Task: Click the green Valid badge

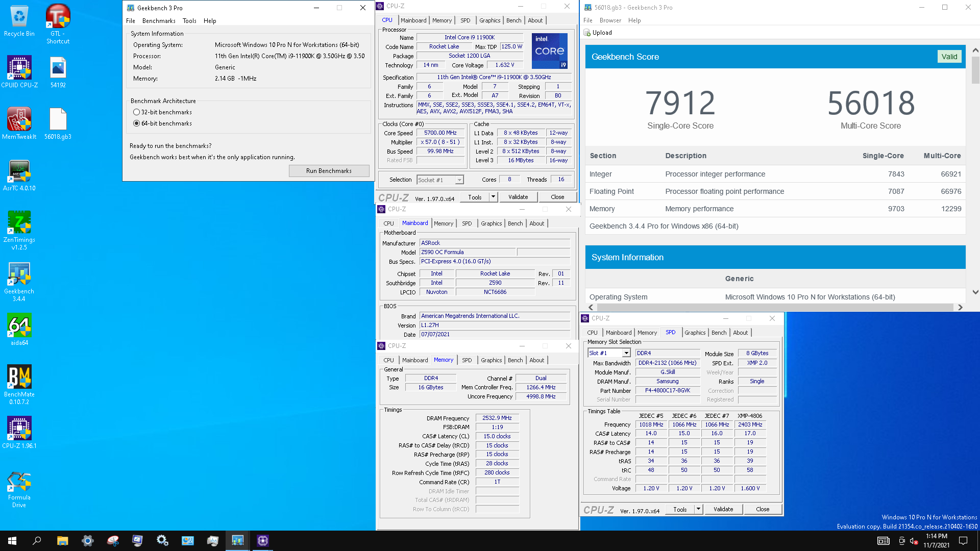Action: (949, 57)
